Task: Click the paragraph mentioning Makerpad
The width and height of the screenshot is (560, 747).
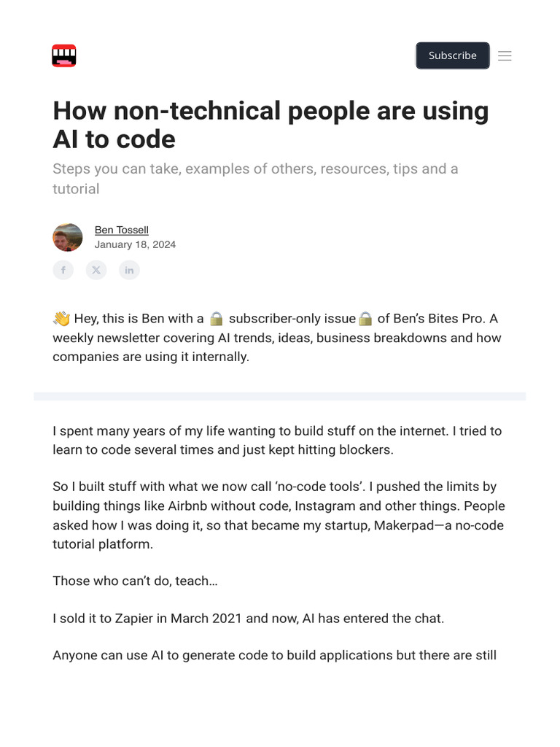Action: tap(278, 516)
